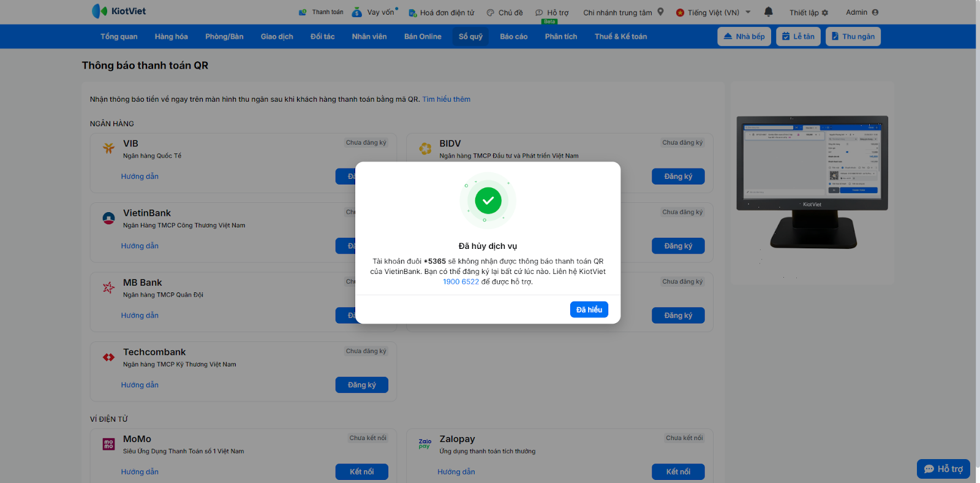Open the VietinBank Hướng dẫn guide
The width and height of the screenshot is (980, 483).
140,246
